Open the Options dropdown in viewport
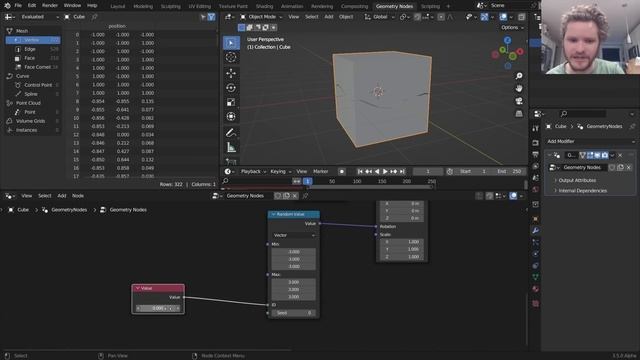The image size is (640, 360). 512,27
